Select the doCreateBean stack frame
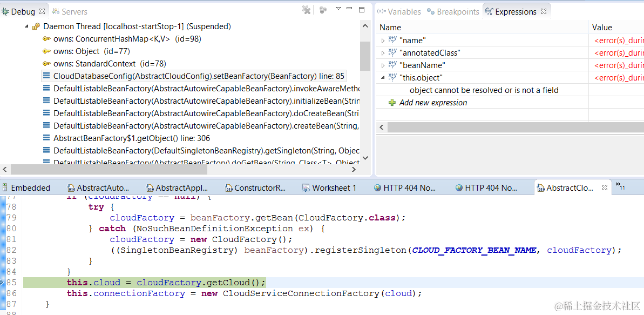Viewport: 644px width, 315px height. point(206,113)
